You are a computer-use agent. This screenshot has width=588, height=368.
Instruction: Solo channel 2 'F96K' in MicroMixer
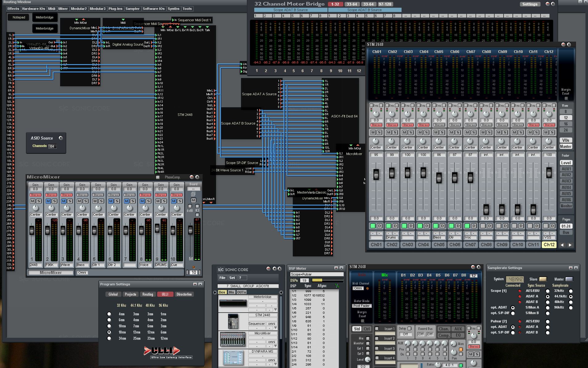pyautogui.click(x=54, y=201)
